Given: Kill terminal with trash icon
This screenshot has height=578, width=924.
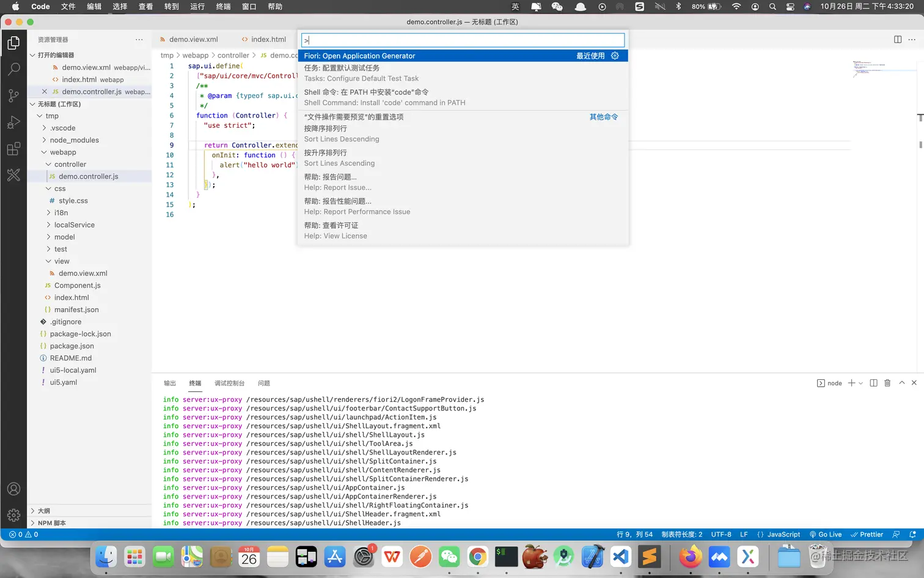Looking at the screenshot, I should [887, 383].
